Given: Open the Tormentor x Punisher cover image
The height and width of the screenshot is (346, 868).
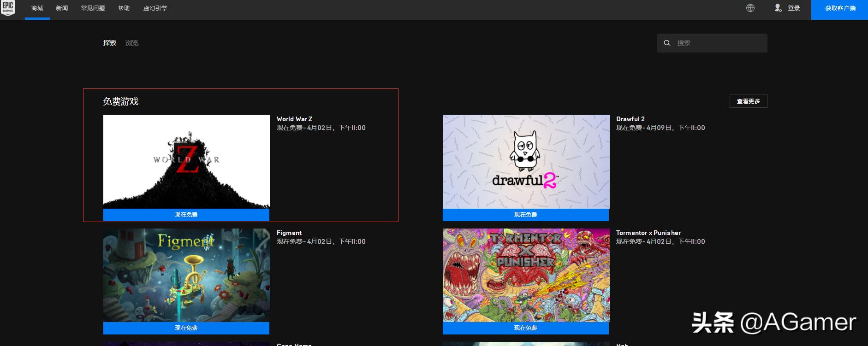Looking at the screenshot, I should point(526,275).
